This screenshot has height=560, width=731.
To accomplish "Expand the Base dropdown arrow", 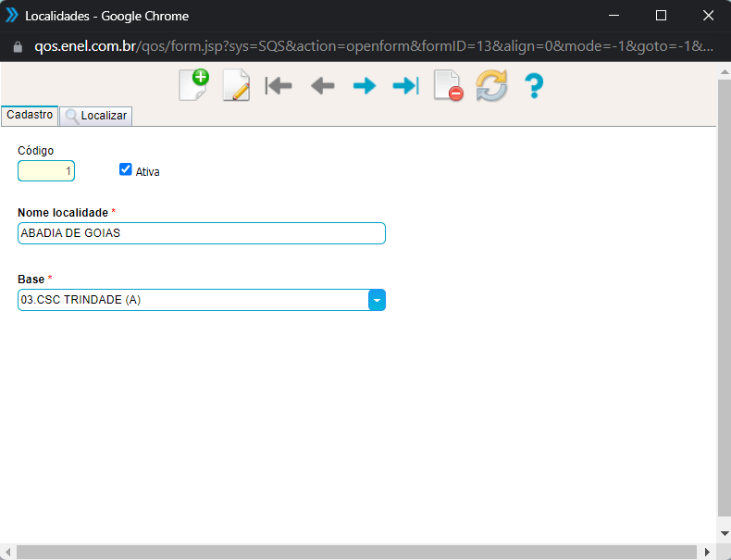I will (x=377, y=300).
